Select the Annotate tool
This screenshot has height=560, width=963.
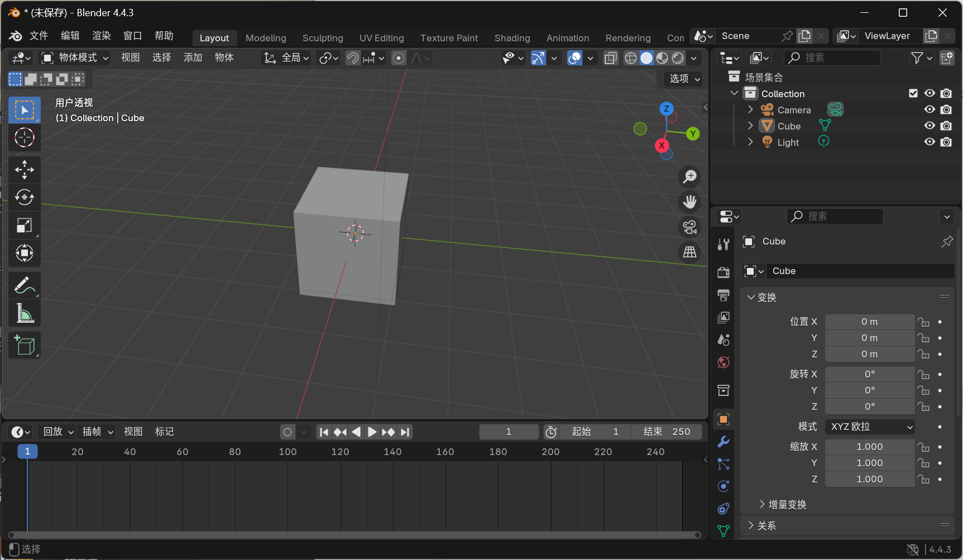pyautogui.click(x=25, y=285)
